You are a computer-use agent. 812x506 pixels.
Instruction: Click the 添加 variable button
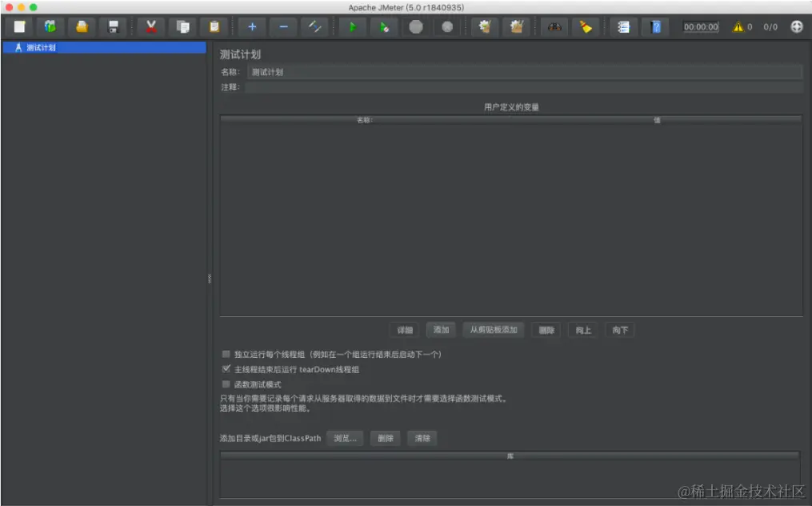coord(442,330)
